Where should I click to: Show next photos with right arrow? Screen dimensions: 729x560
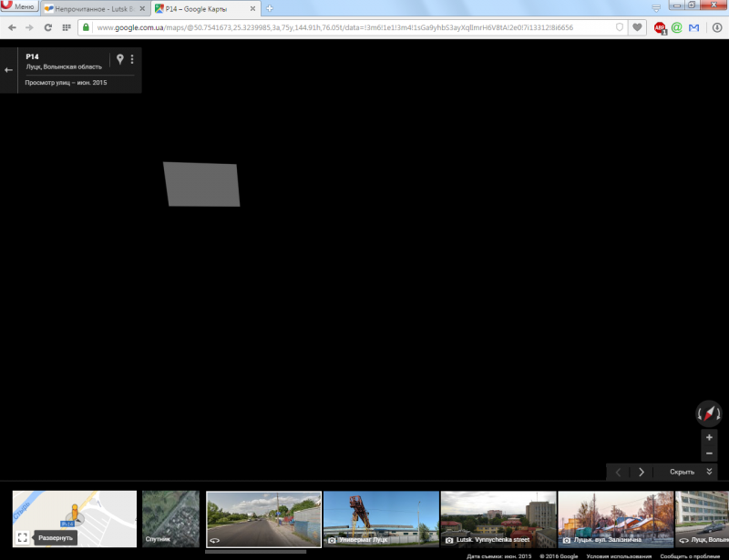[642, 472]
